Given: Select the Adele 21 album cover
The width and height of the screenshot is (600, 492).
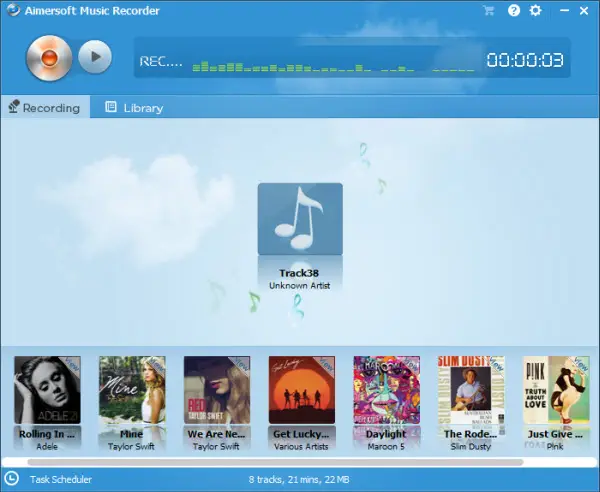Looking at the screenshot, I should [47, 390].
